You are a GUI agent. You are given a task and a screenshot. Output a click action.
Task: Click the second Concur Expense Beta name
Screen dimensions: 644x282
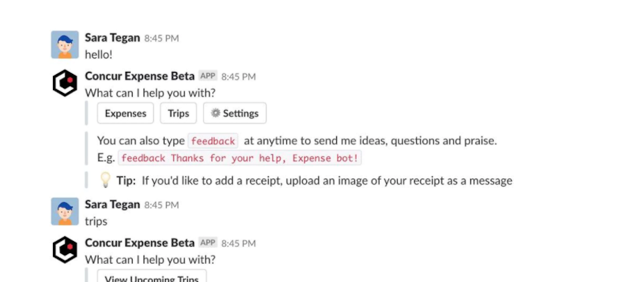[140, 243]
